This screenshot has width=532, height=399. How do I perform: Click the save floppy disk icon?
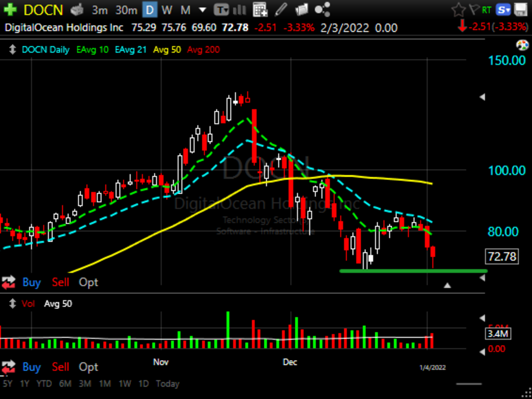pos(520,9)
